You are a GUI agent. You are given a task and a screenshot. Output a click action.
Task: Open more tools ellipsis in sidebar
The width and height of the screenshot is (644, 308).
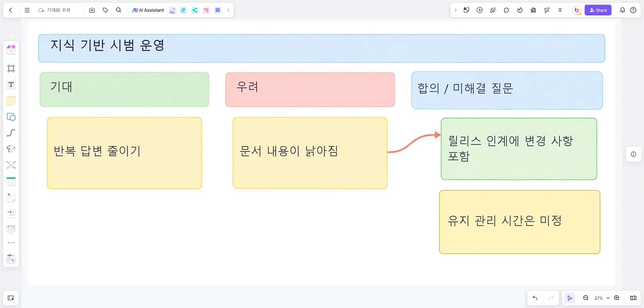click(11, 242)
